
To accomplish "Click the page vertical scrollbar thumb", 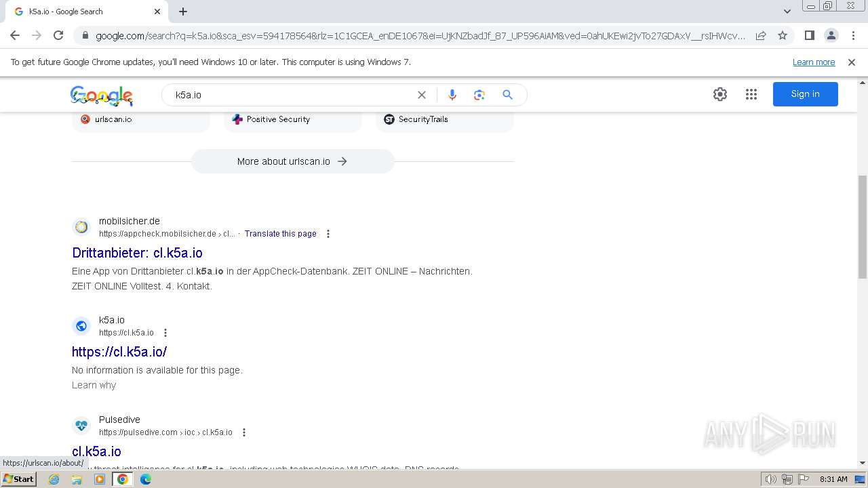I will pyautogui.click(x=862, y=226).
